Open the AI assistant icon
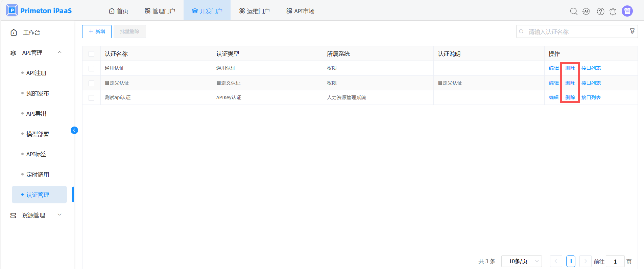 586,12
